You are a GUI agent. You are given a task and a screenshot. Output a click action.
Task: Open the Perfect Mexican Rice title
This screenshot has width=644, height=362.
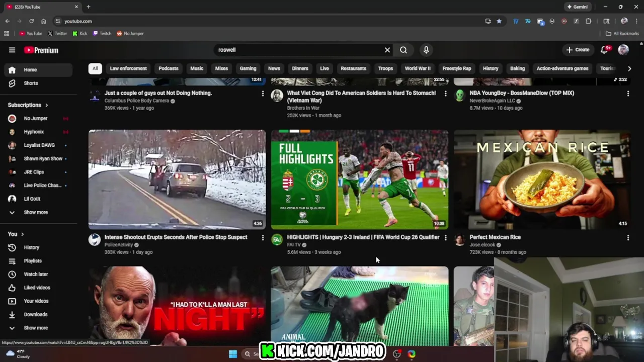point(495,237)
